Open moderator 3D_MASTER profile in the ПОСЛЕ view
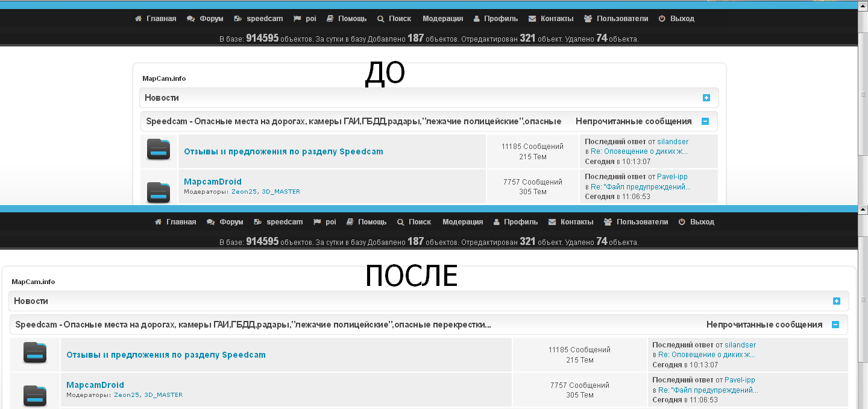 tap(163, 395)
